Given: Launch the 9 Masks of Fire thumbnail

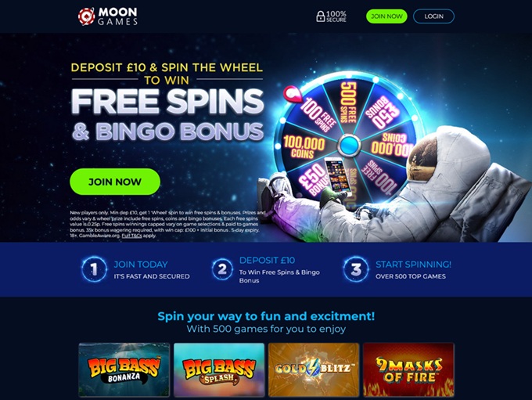Looking at the screenshot, I should pos(408,369).
